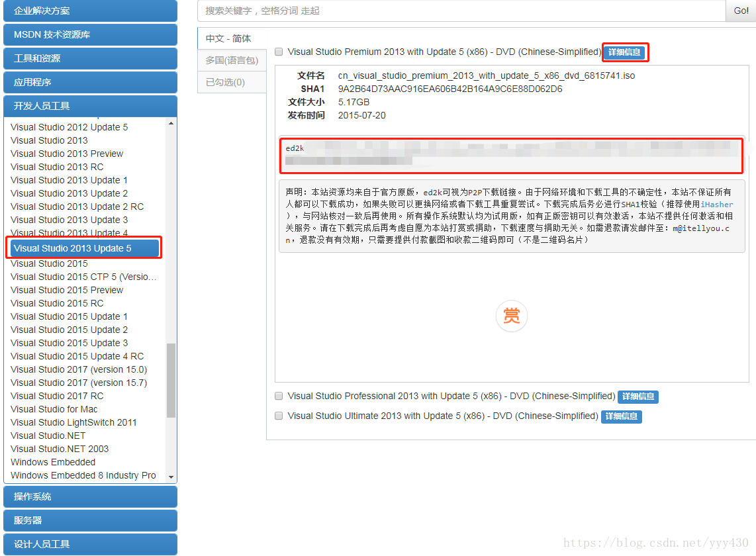Select Visual Studio 2013 RC
Viewport: 756px width, 556px height.
[57, 167]
